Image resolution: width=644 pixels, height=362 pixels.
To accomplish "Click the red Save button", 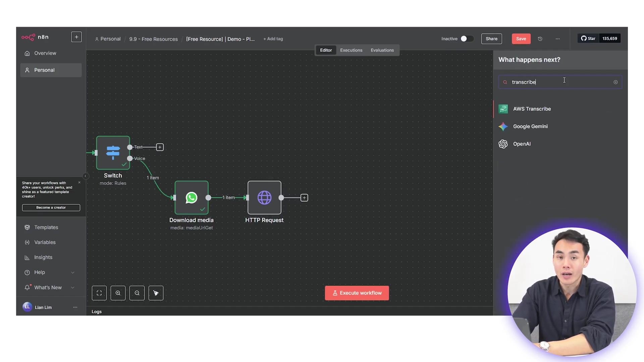I will 521,39.
